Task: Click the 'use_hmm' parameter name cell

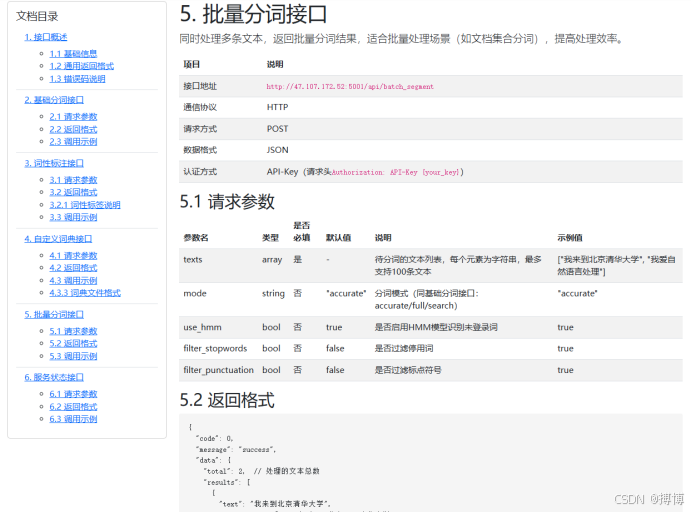Action: (x=203, y=328)
